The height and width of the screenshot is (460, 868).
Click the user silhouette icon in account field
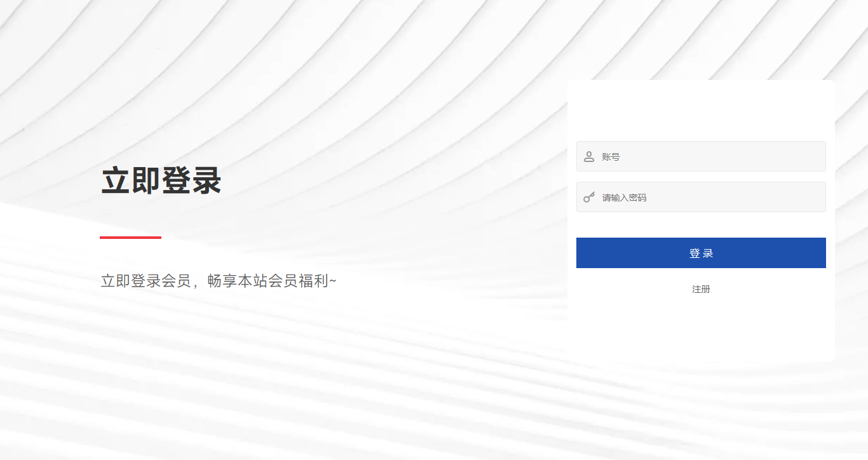pyautogui.click(x=589, y=156)
